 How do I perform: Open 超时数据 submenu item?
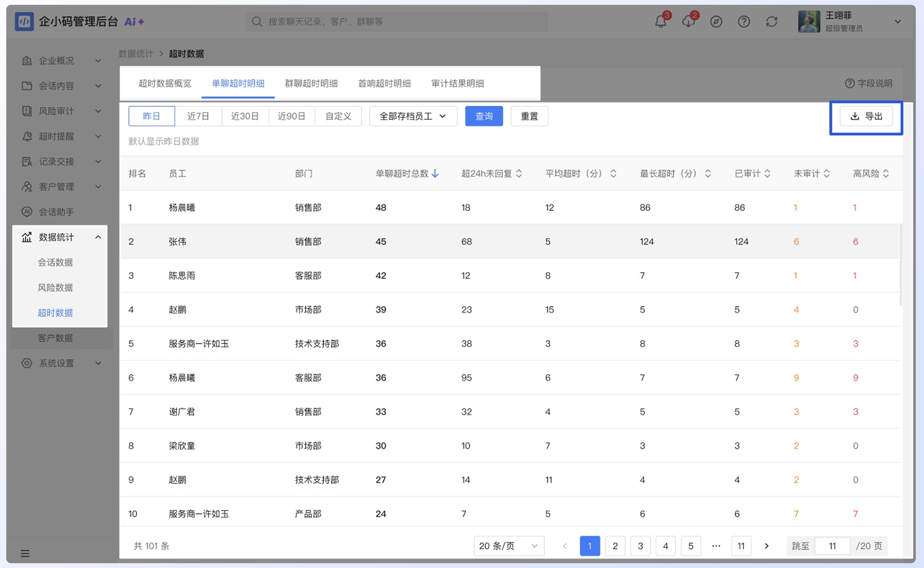click(x=55, y=313)
